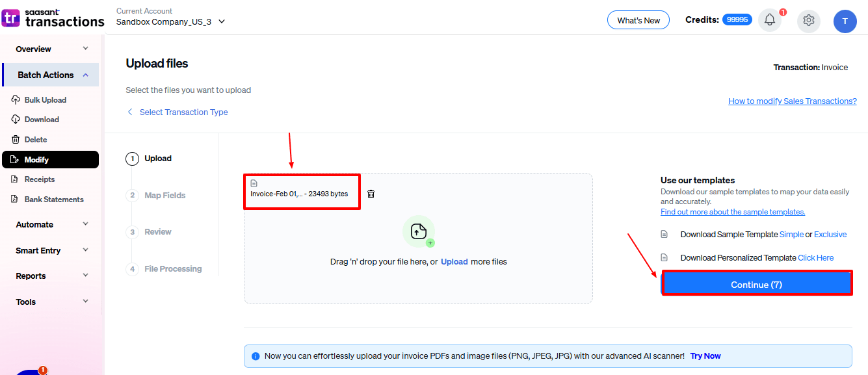Open Bulk Upload in the sidebar
The width and height of the screenshot is (868, 375).
click(45, 100)
